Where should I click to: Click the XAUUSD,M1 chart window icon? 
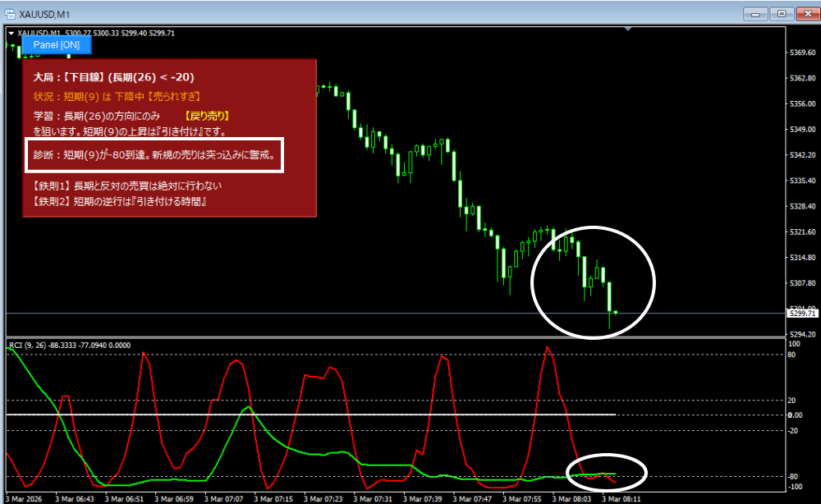coord(10,14)
